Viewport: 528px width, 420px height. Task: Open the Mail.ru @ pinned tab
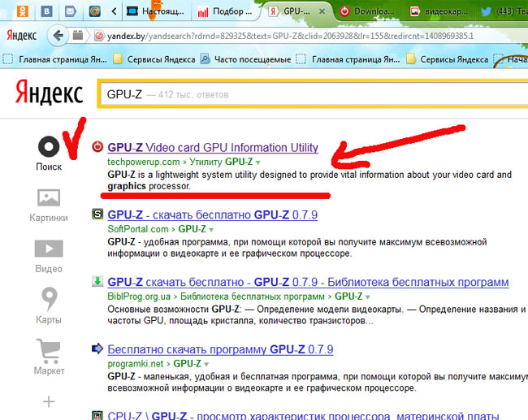(x=94, y=11)
